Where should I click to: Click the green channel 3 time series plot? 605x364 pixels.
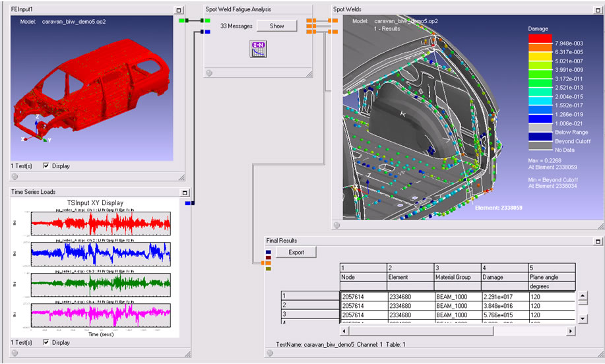click(x=101, y=285)
